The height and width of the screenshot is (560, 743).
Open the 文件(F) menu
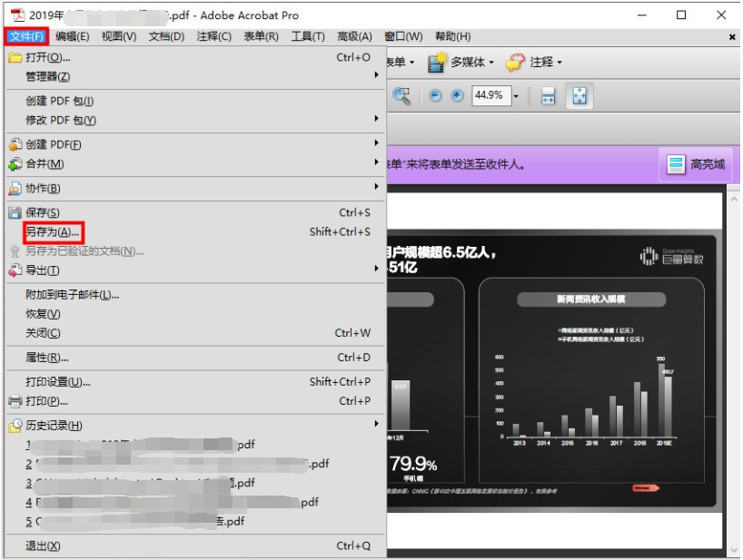26,36
